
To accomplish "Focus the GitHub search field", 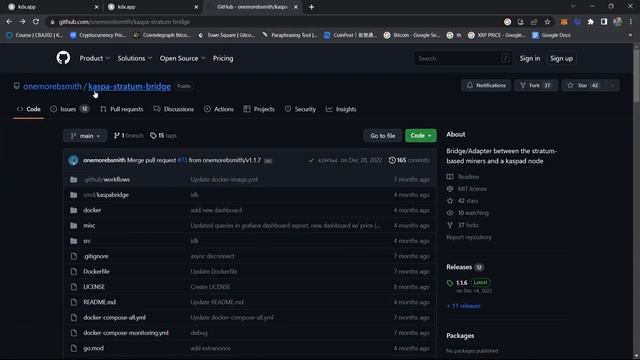I will pyautogui.click(x=462, y=58).
